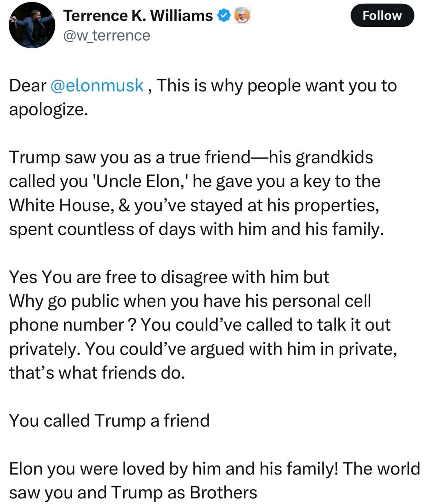431x504 pixels.
Task: Click the word "Dear" starting the post
Action: (x=28, y=85)
